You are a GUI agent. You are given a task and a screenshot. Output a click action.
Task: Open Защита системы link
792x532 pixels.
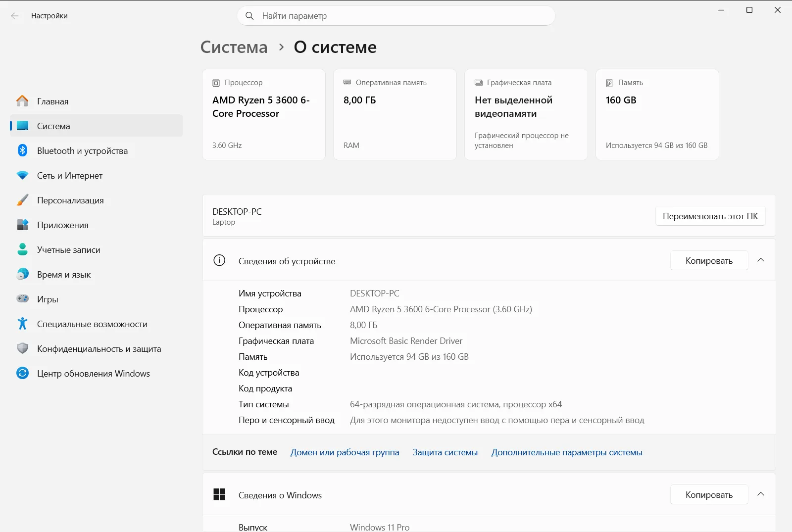445,452
